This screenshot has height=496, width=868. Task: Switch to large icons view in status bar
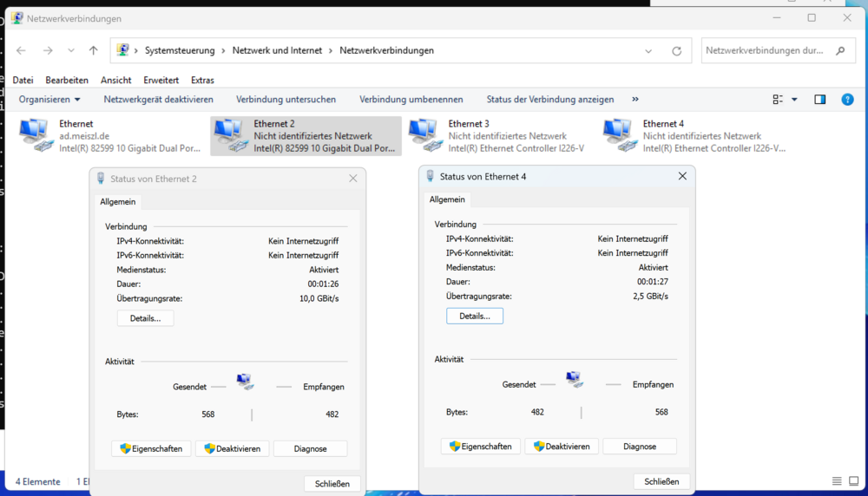tap(853, 481)
